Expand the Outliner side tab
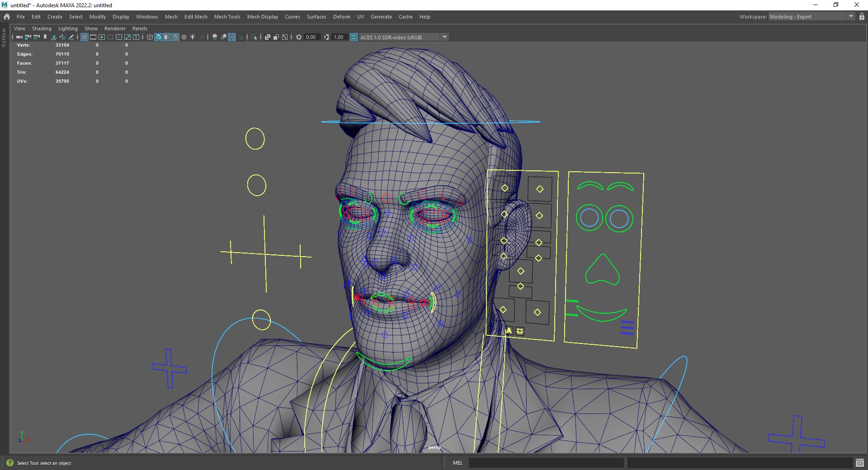 (x=4, y=38)
